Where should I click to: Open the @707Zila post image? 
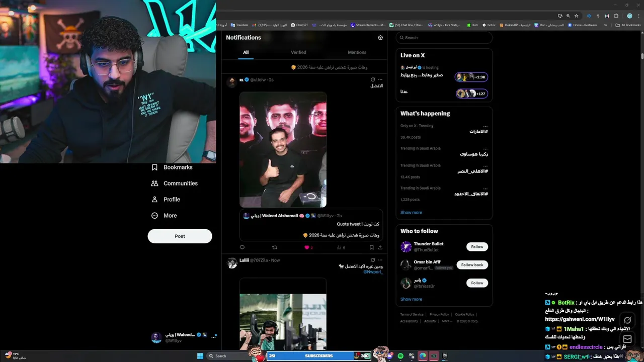[283, 314]
